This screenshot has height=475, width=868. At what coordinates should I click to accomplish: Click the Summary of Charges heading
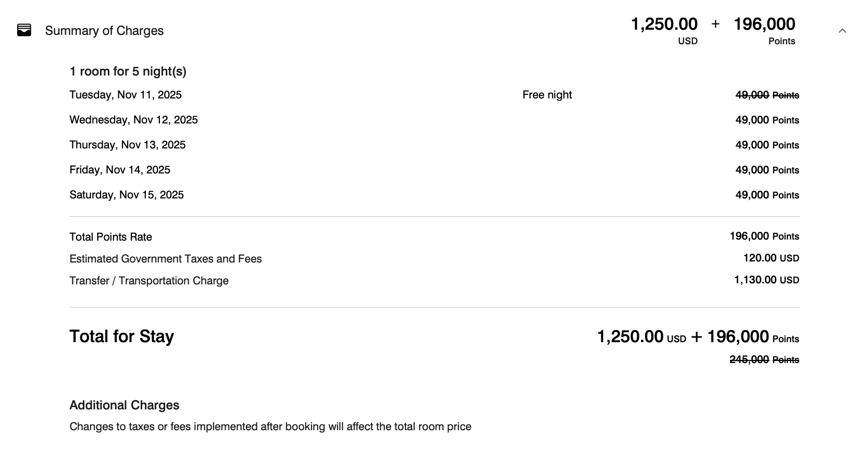(104, 31)
